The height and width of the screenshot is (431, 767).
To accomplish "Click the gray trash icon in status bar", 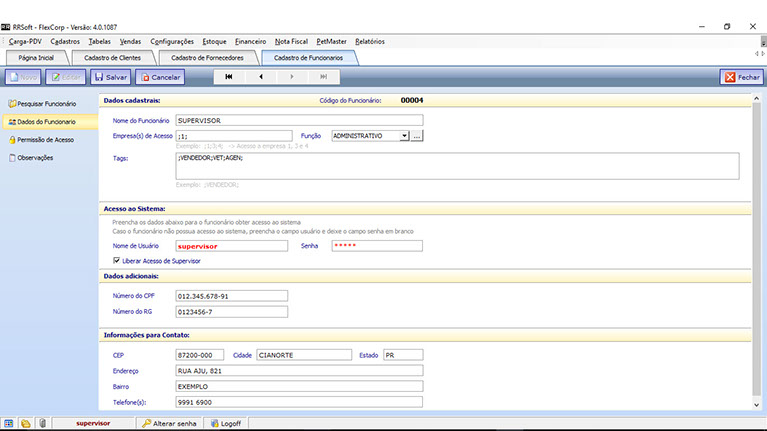I will pyautogui.click(x=42, y=423).
